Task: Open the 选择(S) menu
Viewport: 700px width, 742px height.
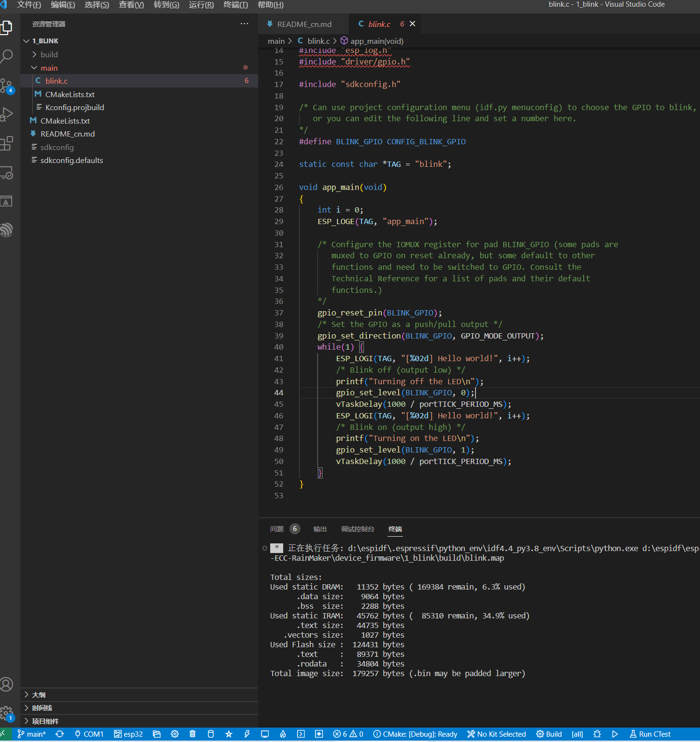Action: [x=97, y=5]
